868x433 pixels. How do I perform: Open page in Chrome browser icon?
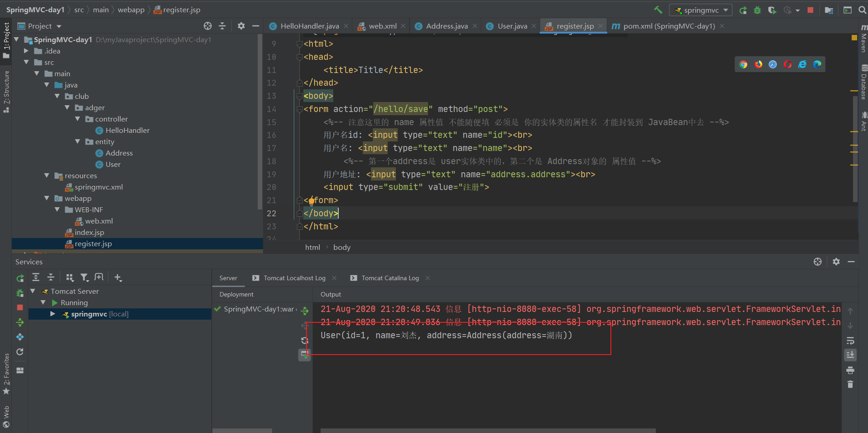tap(743, 64)
